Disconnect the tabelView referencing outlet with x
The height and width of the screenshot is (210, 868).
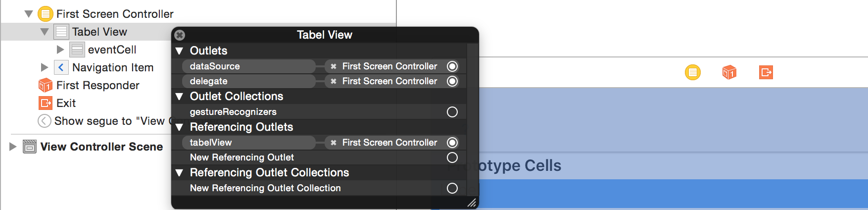pos(334,143)
